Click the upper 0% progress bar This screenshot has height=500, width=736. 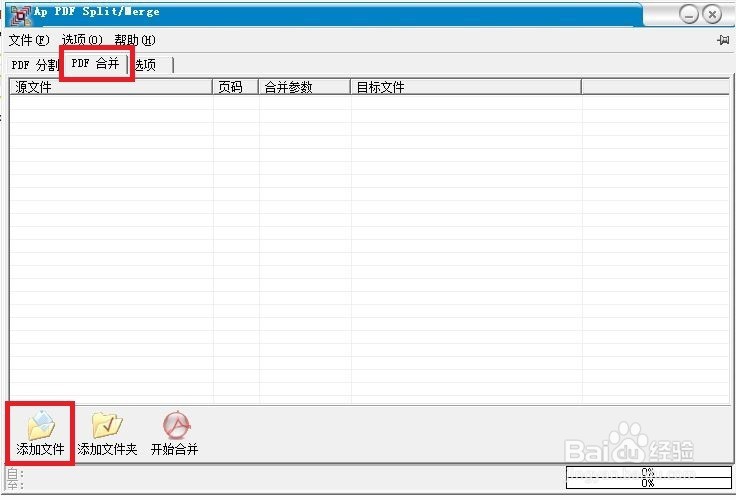click(x=649, y=472)
